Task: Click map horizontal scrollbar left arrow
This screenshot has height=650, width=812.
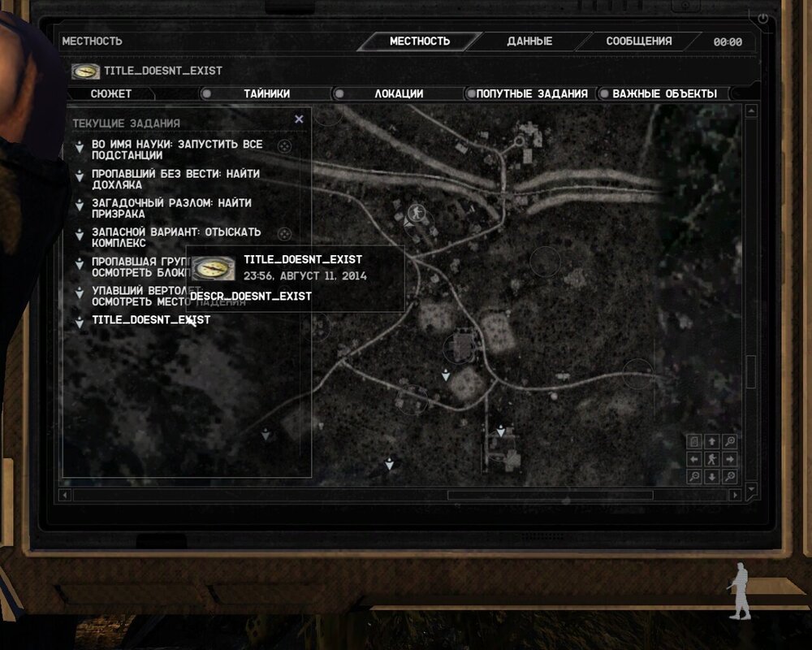Action: pyautogui.click(x=65, y=495)
